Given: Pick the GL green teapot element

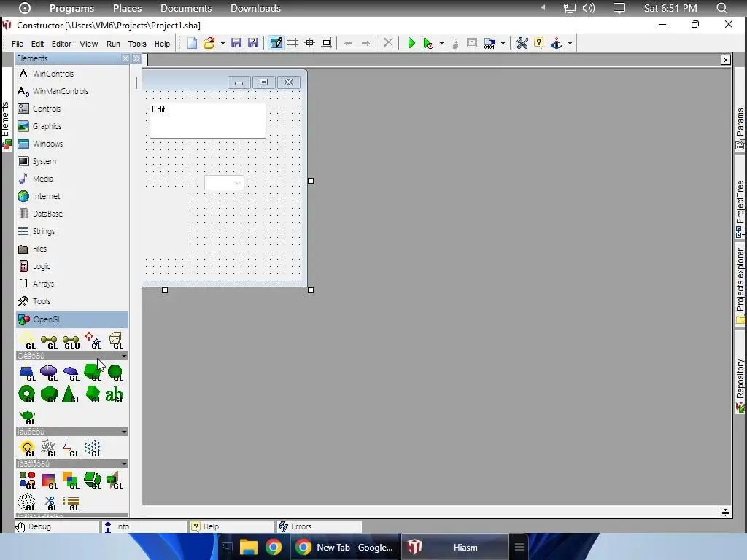Looking at the screenshot, I should [x=28, y=416].
